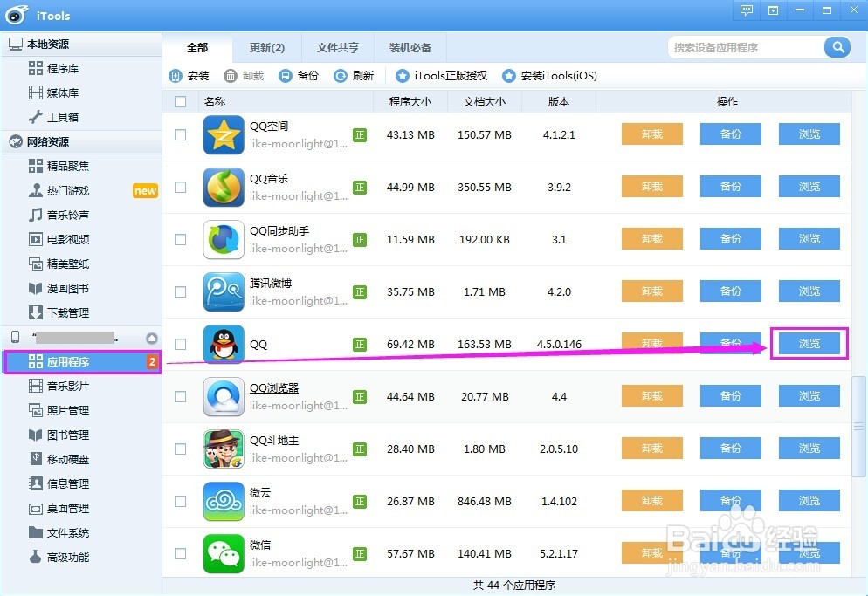Check the 微信 row checkbox
This screenshot has height=596, width=868.
pos(180,553)
